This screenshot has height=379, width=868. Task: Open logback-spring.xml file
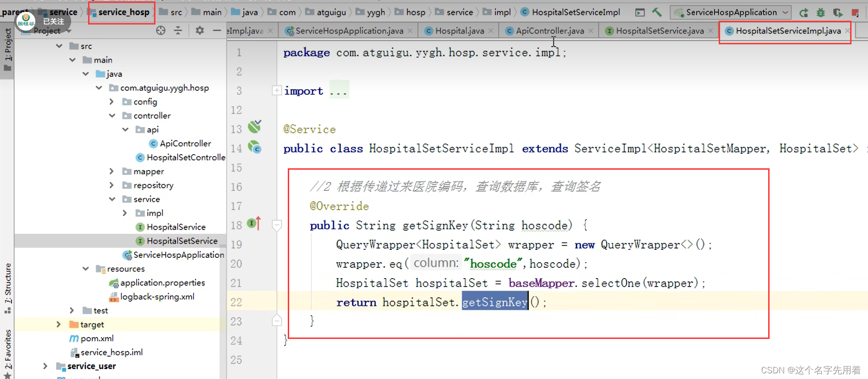point(157,297)
